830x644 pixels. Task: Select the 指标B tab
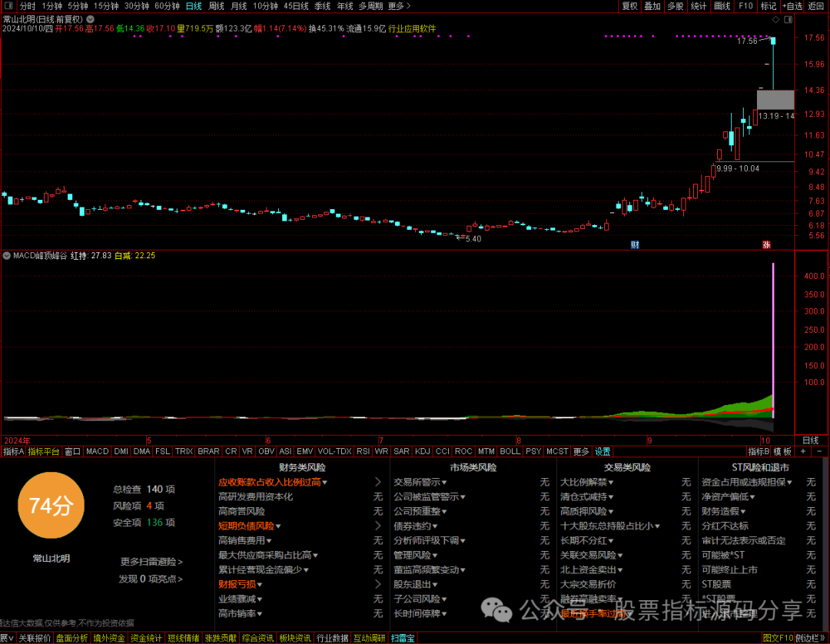(x=758, y=451)
